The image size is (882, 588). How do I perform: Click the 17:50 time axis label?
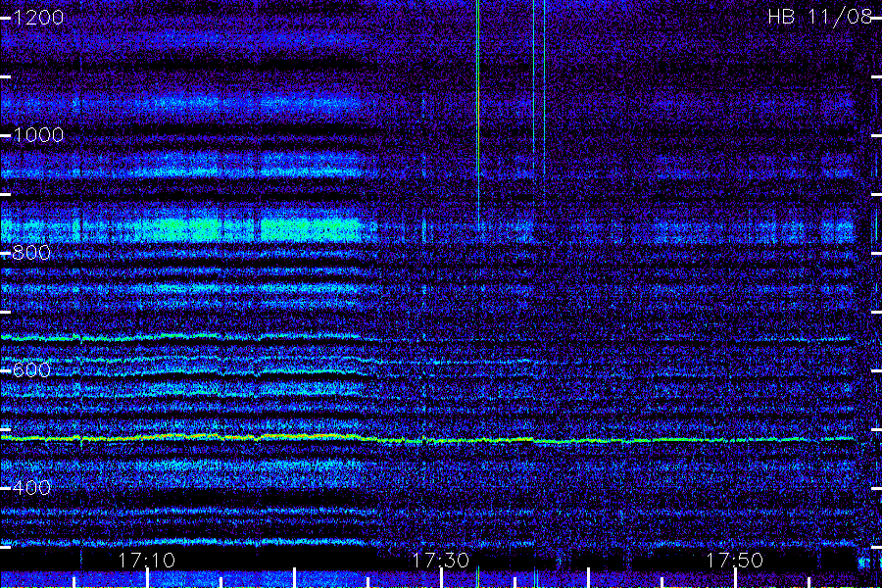[734, 561]
